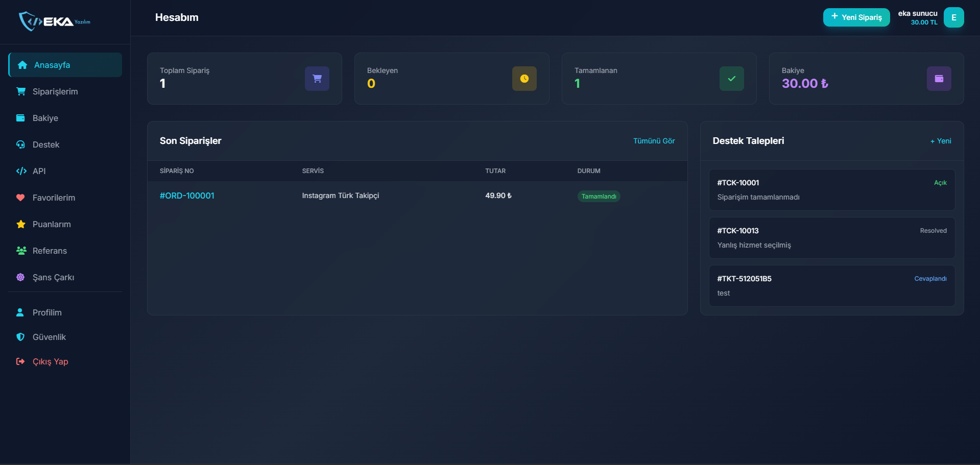Click the purple wallet icon in Bakiye card
Viewport: 980px width, 465px height.
point(939,79)
